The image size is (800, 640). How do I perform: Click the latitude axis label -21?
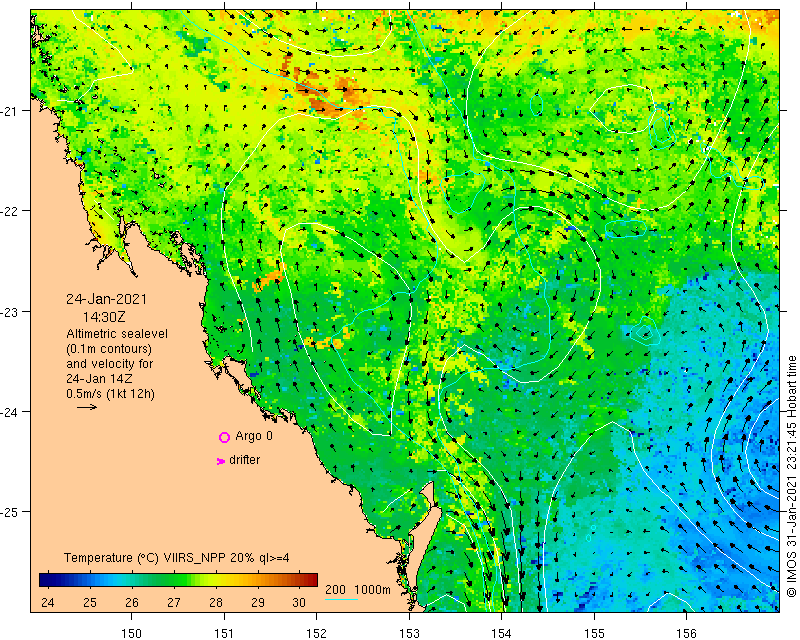(x=8, y=111)
